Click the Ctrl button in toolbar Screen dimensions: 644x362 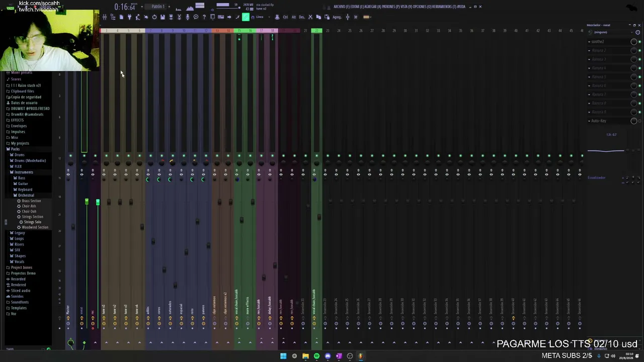[x=285, y=17]
